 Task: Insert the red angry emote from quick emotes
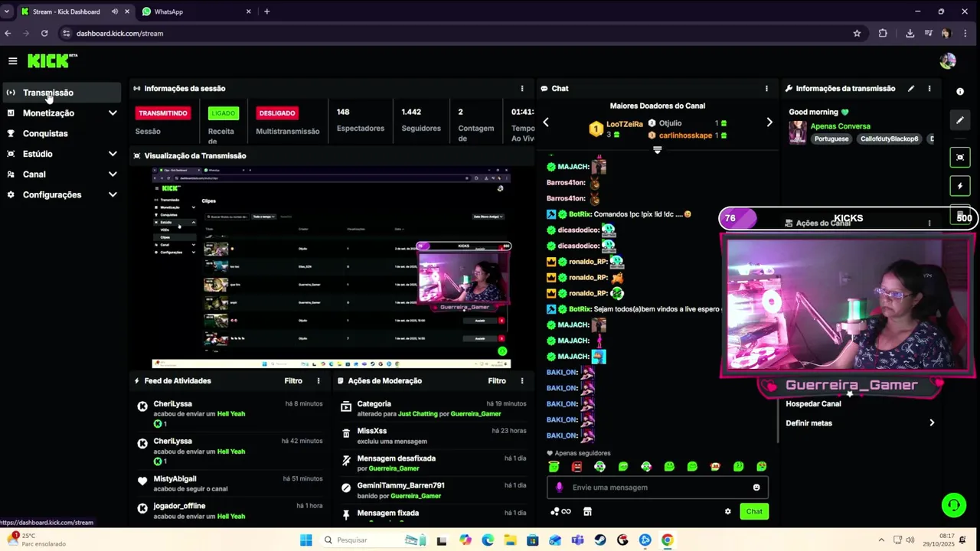click(577, 467)
